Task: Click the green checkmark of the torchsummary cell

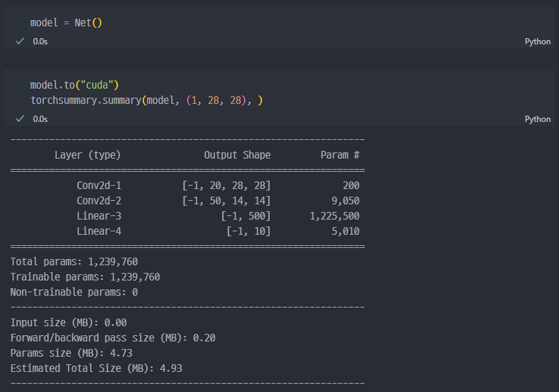Action: [20, 118]
